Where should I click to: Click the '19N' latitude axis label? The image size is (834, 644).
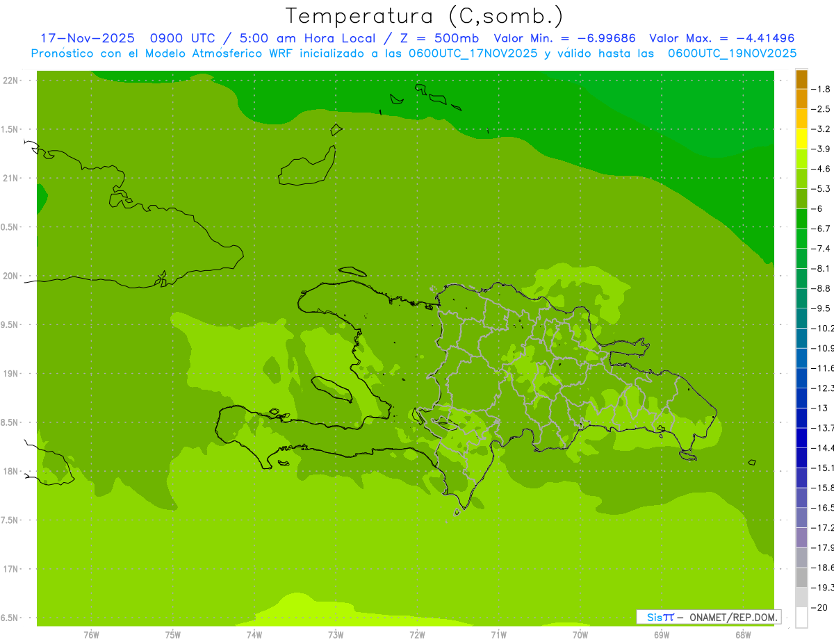(x=10, y=374)
